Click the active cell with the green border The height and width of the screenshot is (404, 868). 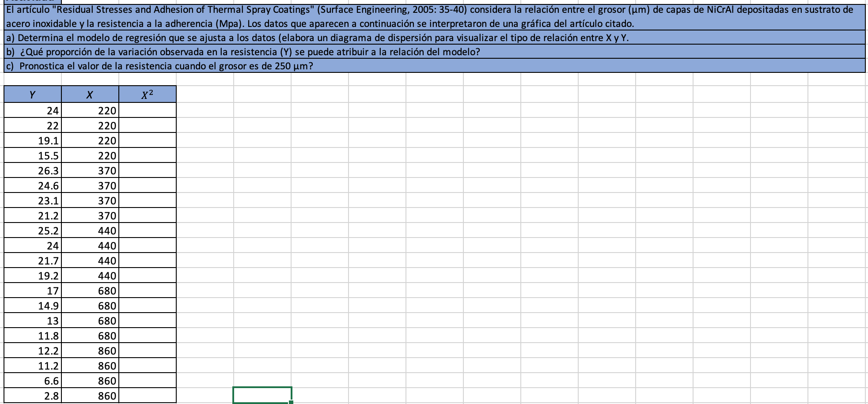click(x=262, y=395)
